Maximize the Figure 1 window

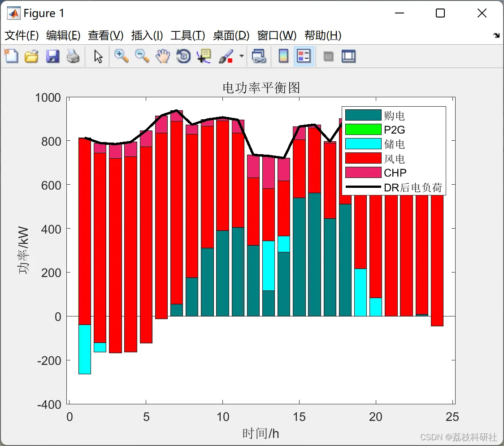click(x=440, y=13)
